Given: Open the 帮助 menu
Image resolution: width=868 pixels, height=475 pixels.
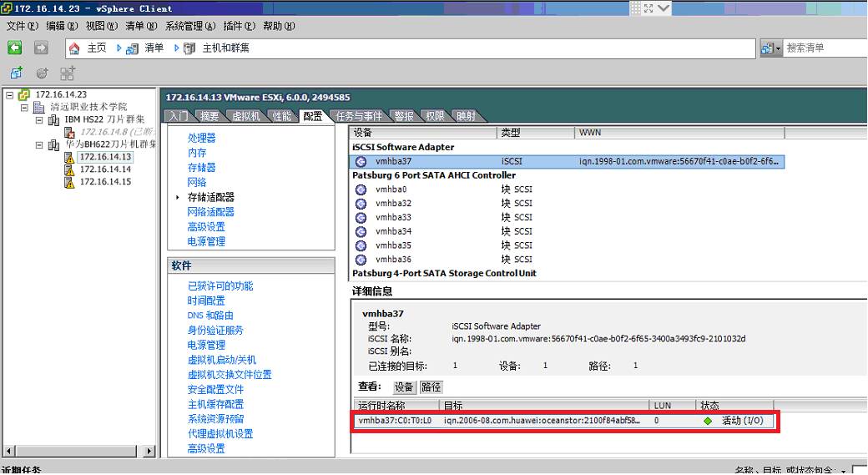Looking at the screenshot, I should click(x=279, y=26).
